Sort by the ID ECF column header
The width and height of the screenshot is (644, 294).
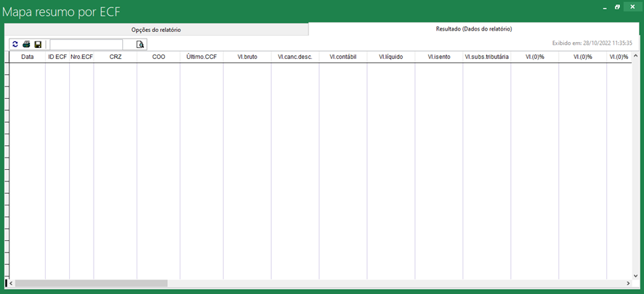pyautogui.click(x=57, y=57)
